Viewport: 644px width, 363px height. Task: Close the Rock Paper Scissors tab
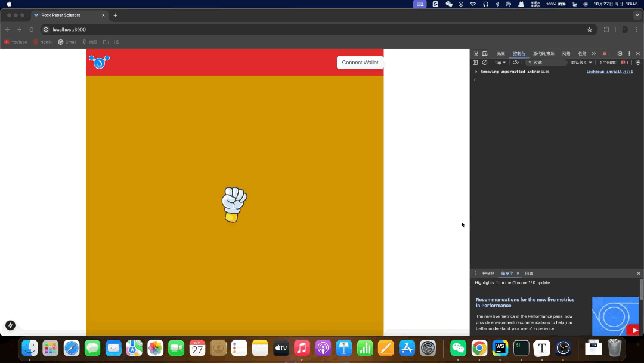103,15
